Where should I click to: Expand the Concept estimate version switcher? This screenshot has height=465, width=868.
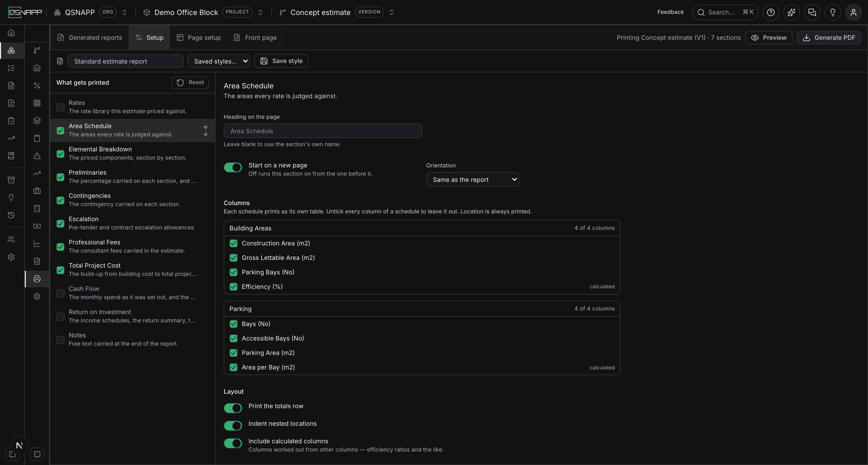click(x=391, y=12)
